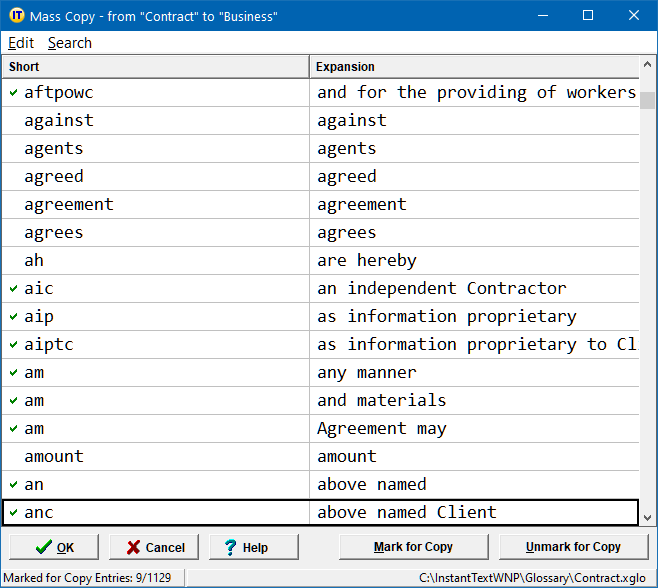Select the 'amount' entry row
The width and height of the screenshot is (658, 588).
54,456
